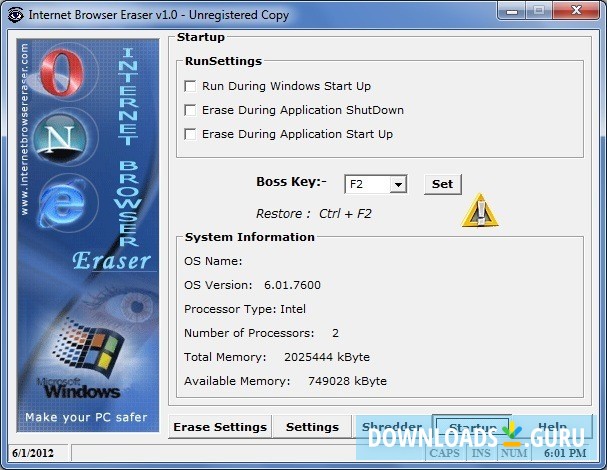Screen dimensions: 607x470
Task: Click the 6:01 PM time in status bar
Action: tap(565, 453)
